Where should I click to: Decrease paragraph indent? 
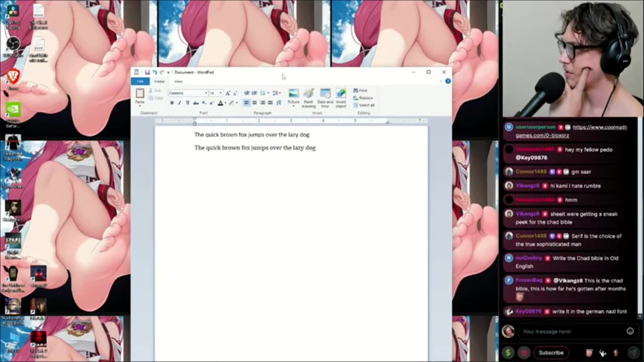[x=247, y=93]
